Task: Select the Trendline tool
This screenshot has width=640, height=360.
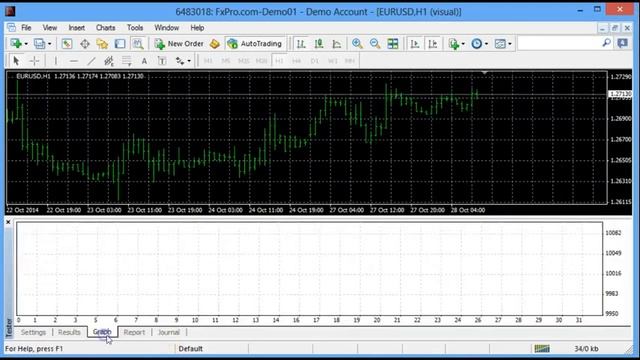Action: pyautogui.click(x=91, y=61)
